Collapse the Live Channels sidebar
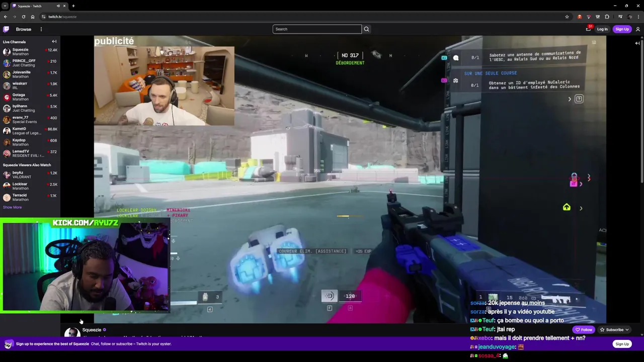Screen dimensions: 644x362 click(54, 42)
